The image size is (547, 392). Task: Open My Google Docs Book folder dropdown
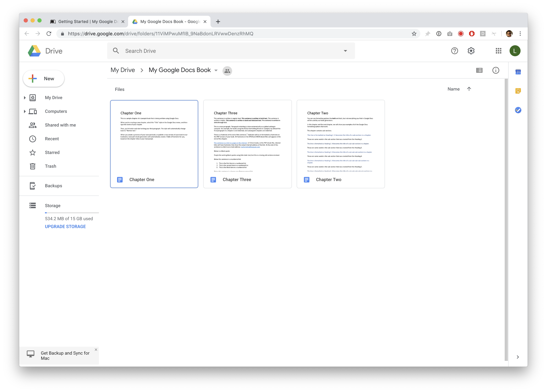pos(216,71)
